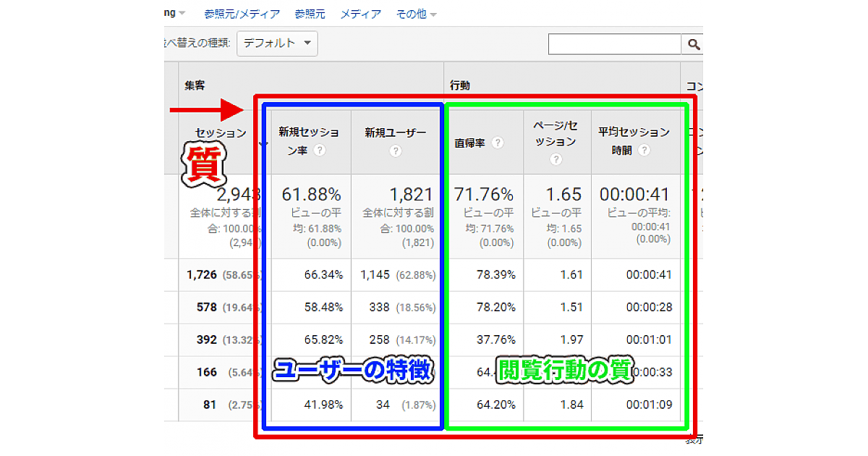Sort by 新規ユーザー column header

tap(395, 132)
